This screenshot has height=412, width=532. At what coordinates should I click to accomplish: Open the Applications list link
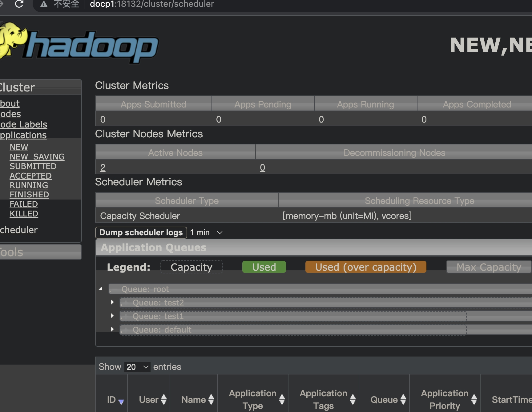[x=23, y=135]
